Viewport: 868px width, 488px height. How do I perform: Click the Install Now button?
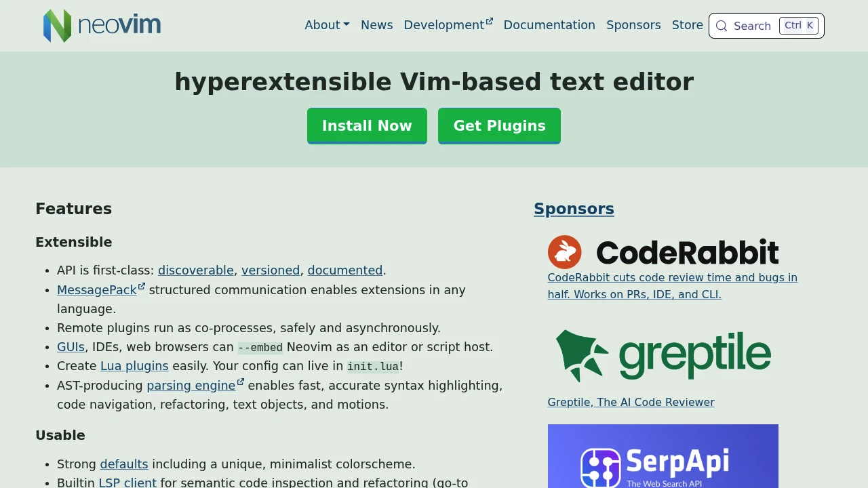coord(367,125)
